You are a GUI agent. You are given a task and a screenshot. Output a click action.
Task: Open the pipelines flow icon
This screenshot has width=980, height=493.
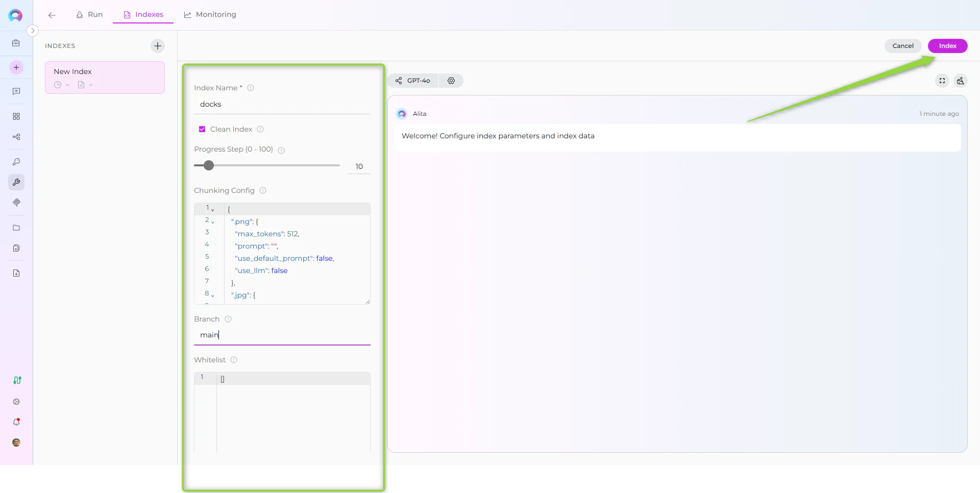tap(16, 137)
